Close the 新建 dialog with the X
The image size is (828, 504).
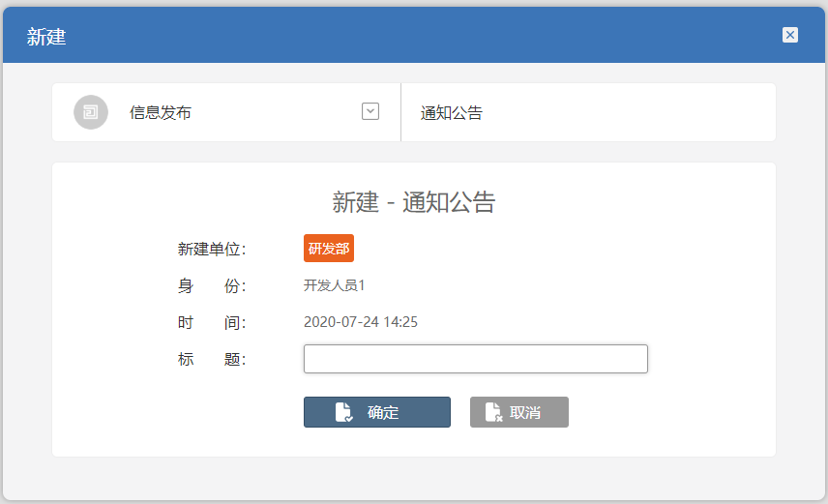click(790, 35)
